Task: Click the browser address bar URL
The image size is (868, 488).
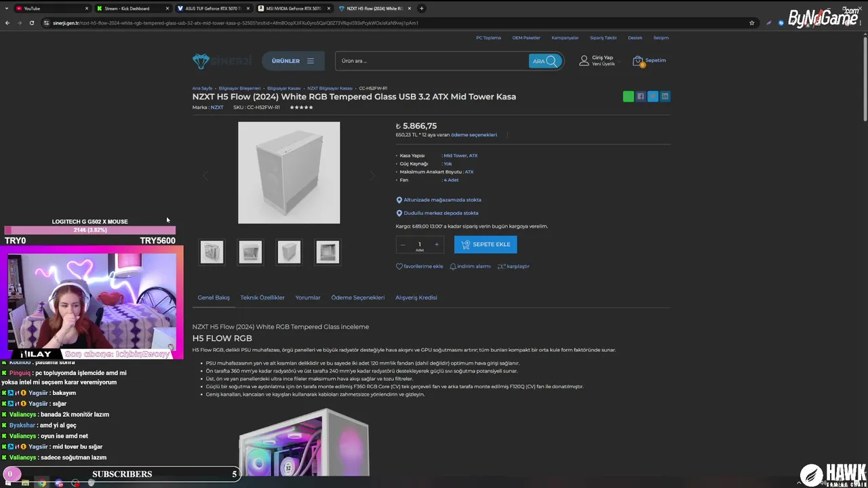Action: click(235, 22)
